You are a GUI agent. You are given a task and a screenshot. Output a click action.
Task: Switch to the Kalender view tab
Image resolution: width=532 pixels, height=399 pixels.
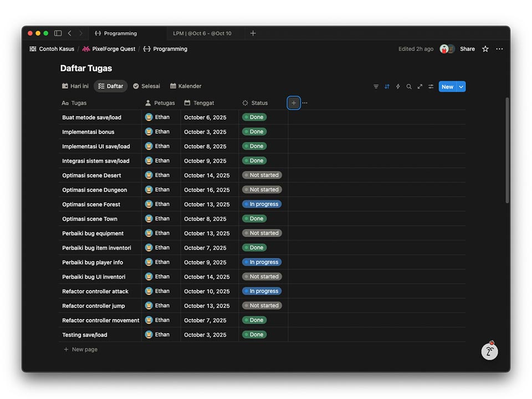pos(186,86)
